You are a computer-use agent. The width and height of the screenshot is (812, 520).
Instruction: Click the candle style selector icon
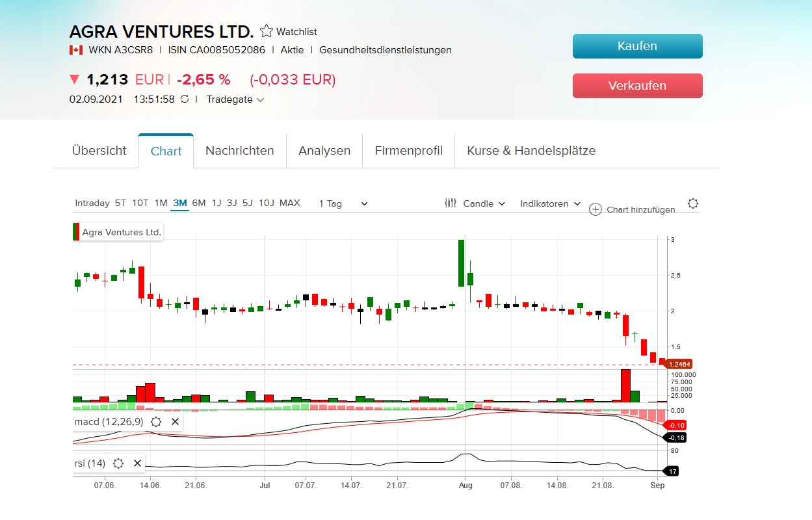[450, 203]
